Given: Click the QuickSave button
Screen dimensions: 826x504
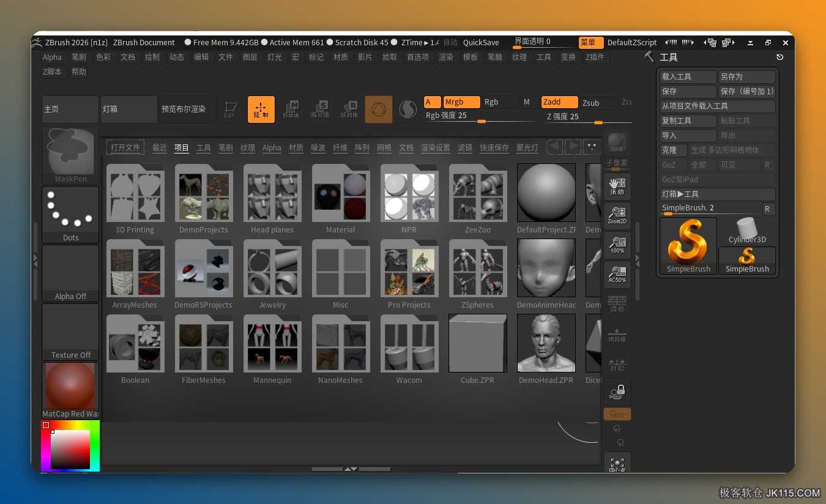Looking at the screenshot, I should [481, 43].
